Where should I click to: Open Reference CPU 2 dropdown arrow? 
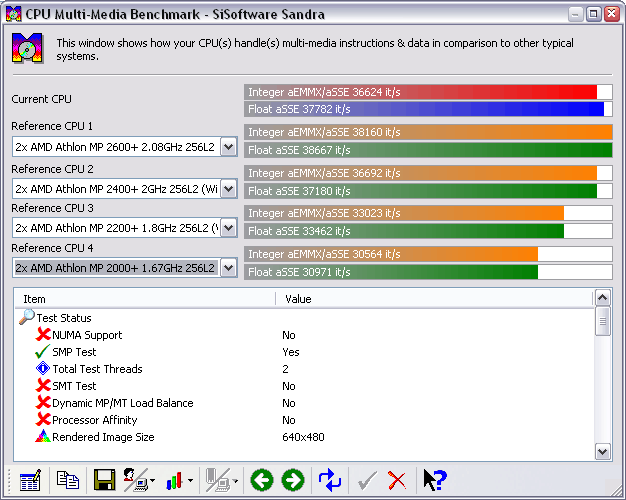point(229,188)
